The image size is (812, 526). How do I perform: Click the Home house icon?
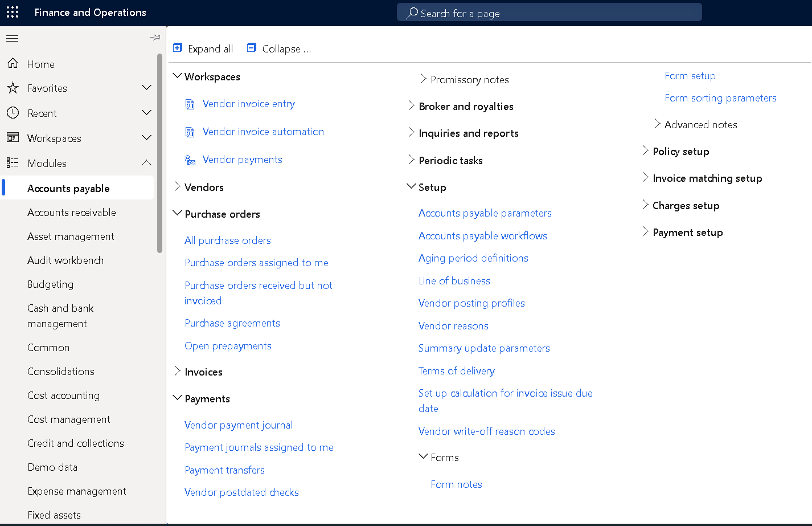click(x=13, y=63)
